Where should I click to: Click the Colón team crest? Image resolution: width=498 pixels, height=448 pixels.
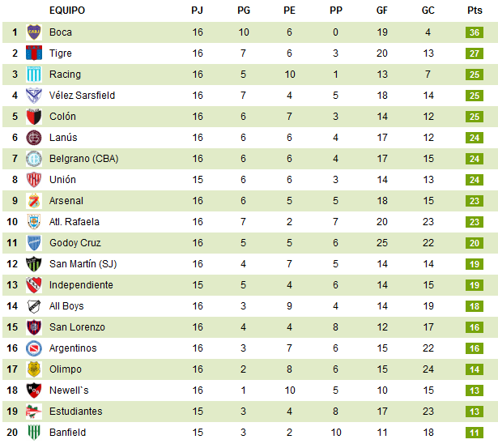[34, 117]
